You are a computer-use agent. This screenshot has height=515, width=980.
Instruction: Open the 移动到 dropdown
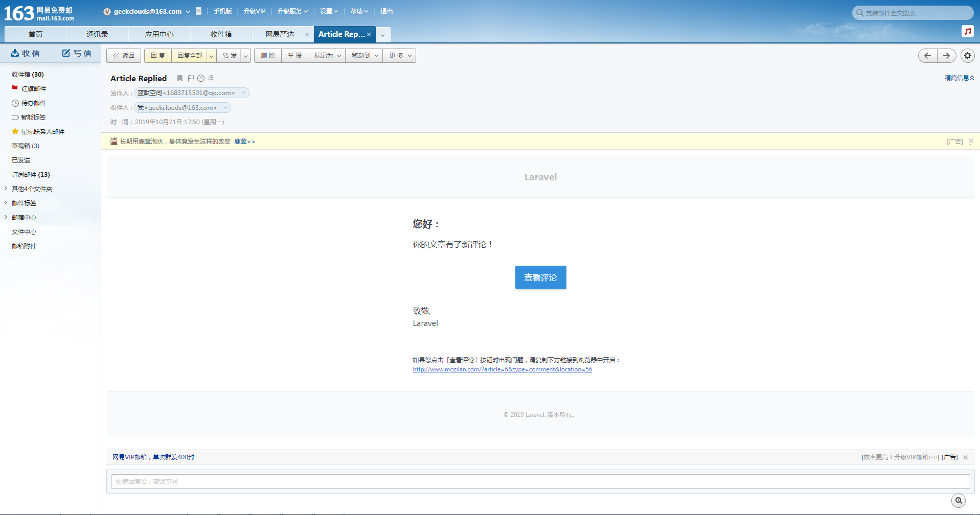(x=364, y=56)
